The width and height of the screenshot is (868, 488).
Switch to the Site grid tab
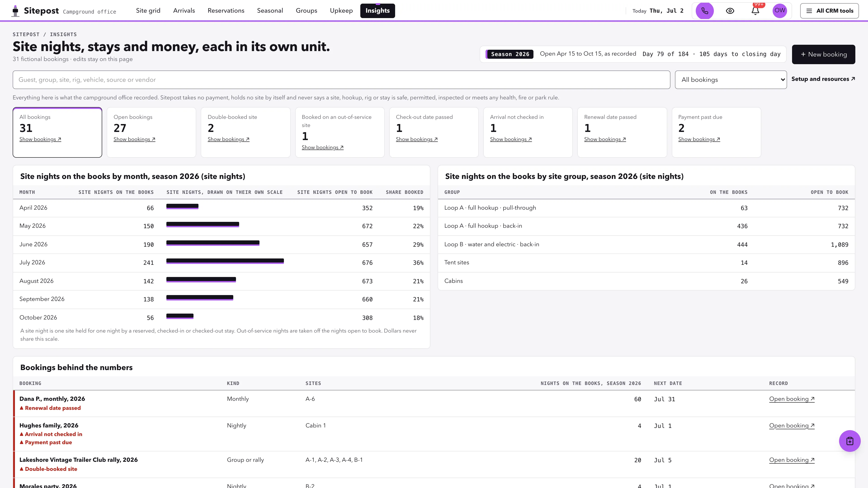click(x=148, y=11)
